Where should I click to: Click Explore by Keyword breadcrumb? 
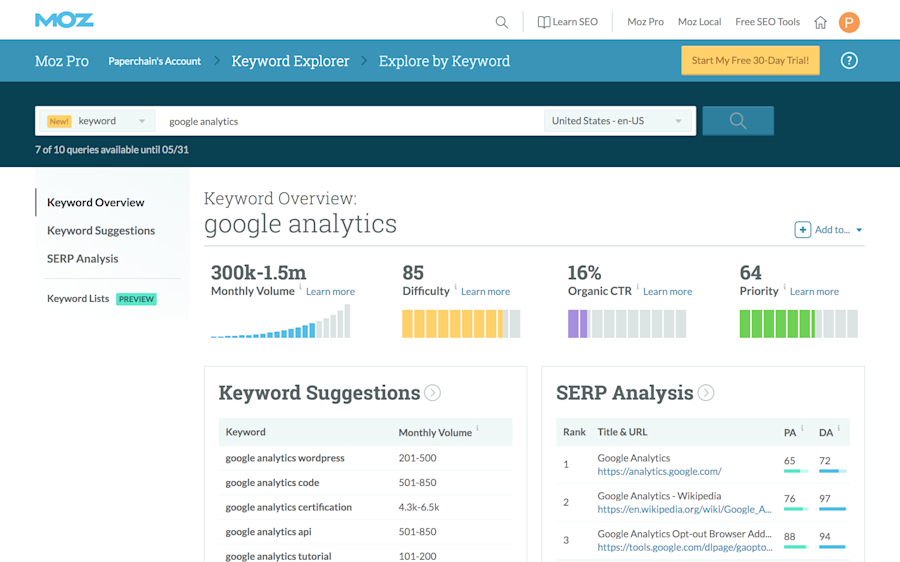tap(444, 61)
